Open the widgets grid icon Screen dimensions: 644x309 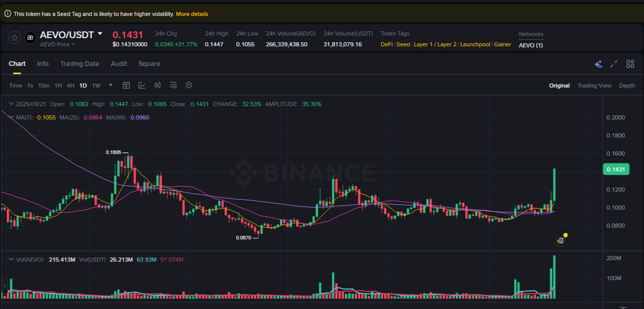coord(630,64)
